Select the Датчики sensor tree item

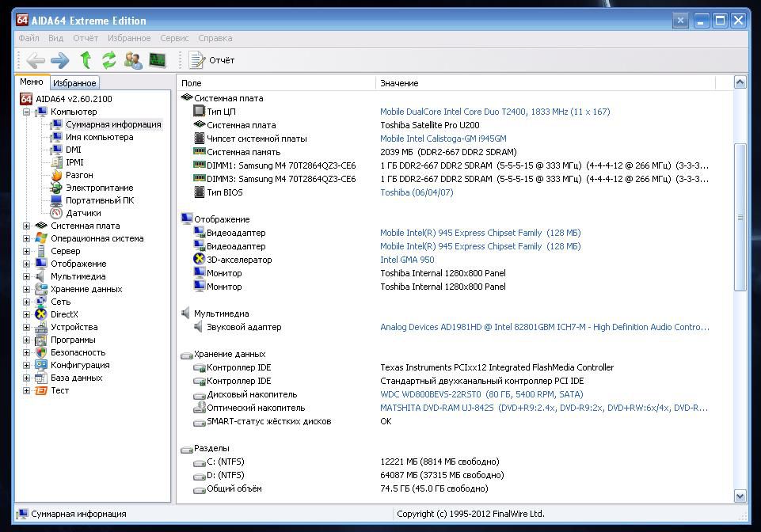click(x=83, y=213)
